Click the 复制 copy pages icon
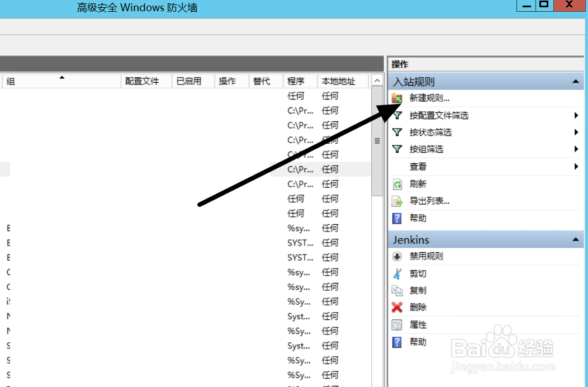 click(397, 290)
